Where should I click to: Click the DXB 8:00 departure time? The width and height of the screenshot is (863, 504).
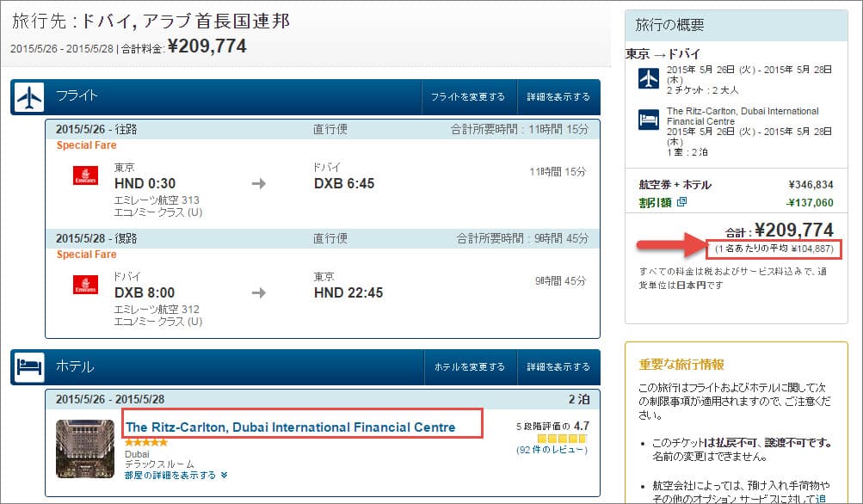tap(145, 292)
